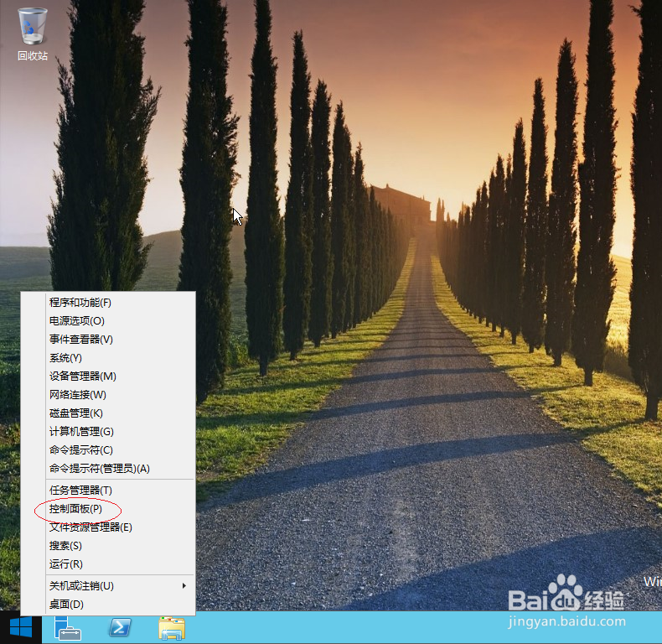Image resolution: width=662 pixels, height=644 pixels.
Task: Choose 搜索(S) menu entry
Action: [x=108, y=546]
